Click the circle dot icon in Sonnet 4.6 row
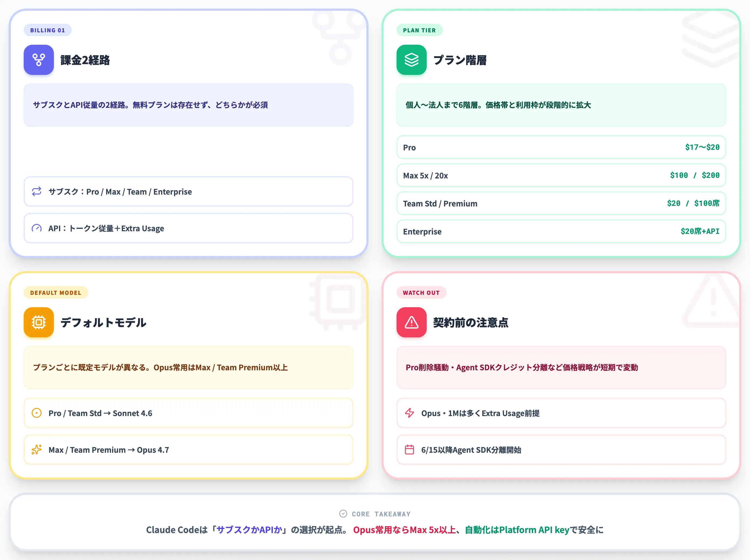The height and width of the screenshot is (560, 750). tap(37, 413)
